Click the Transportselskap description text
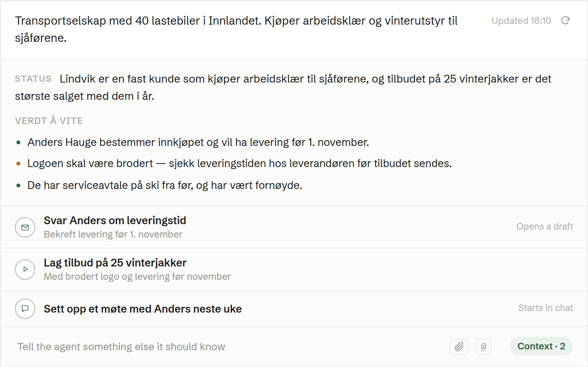This screenshot has height=367, width=588. pyautogui.click(x=236, y=29)
